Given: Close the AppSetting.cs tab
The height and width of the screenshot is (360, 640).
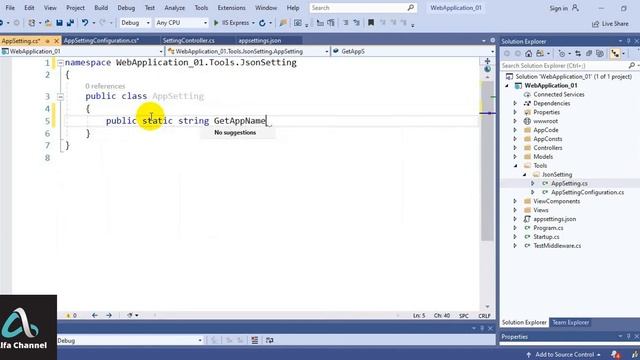Looking at the screenshot, I should (x=57, y=41).
